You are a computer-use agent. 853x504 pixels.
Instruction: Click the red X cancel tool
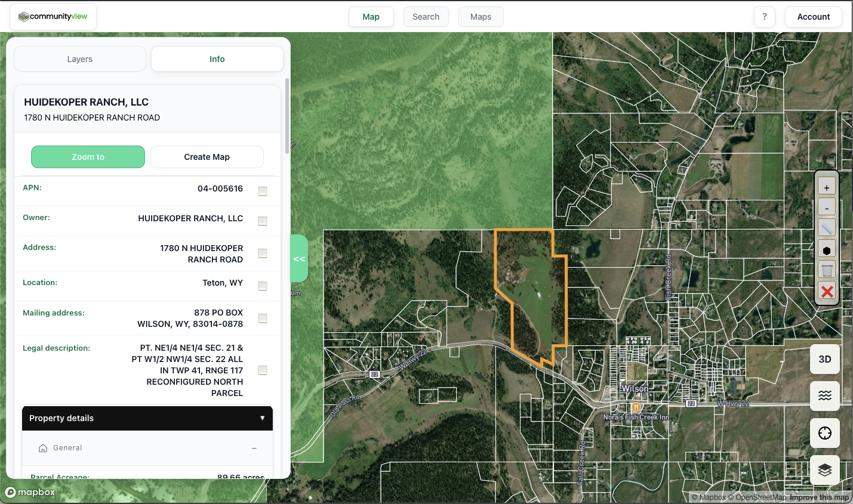click(x=827, y=292)
